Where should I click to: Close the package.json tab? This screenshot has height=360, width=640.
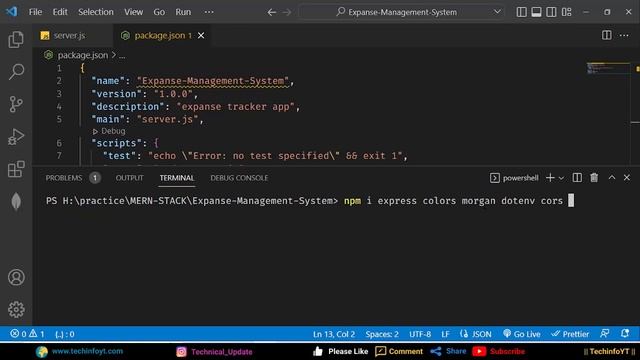click(201, 36)
